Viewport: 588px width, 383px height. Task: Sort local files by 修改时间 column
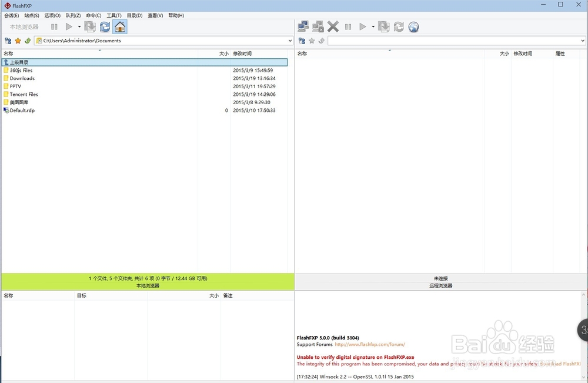pos(259,54)
